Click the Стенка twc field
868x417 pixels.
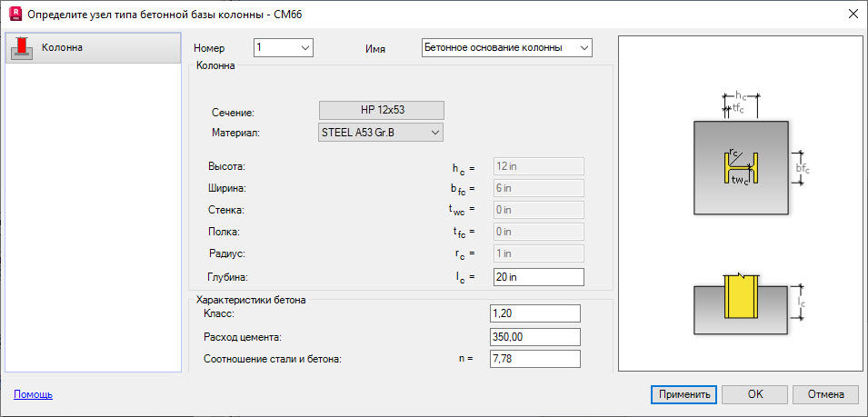pyautogui.click(x=538, y=210)
